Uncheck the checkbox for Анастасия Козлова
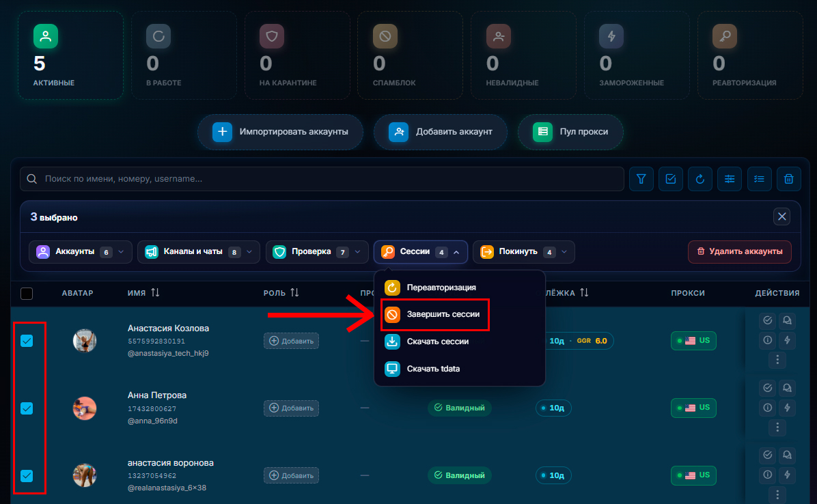Viewport: 817px width, 504px height. pyautogui.click(x=27, y=341)
